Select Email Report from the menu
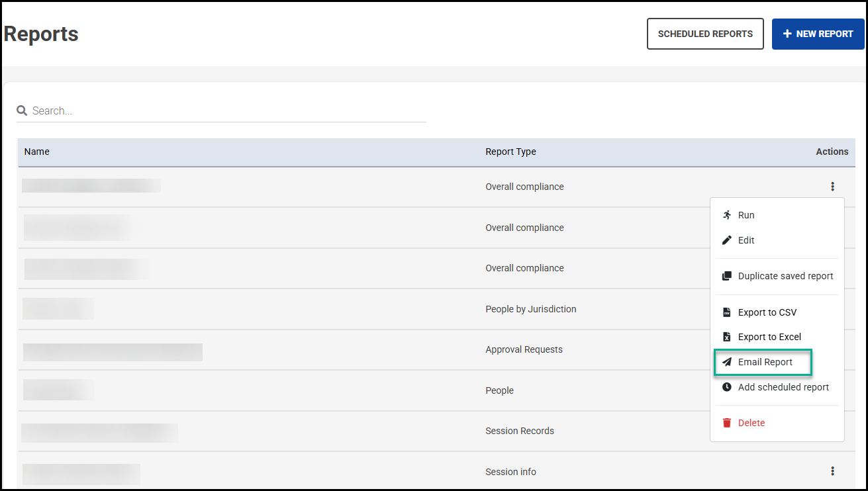The height and width of the screenshot is (491, 868). tap(765, 362)
